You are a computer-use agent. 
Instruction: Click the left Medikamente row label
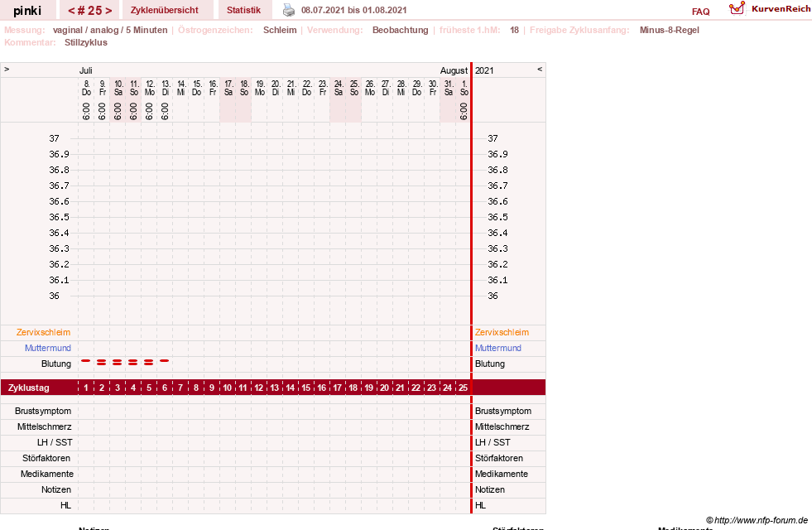coord(47,474)
